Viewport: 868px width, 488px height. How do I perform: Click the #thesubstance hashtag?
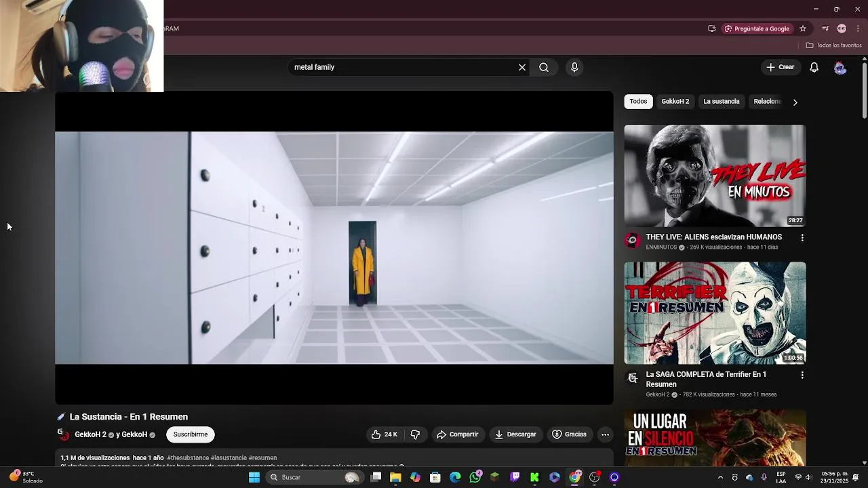pos(188,458)
